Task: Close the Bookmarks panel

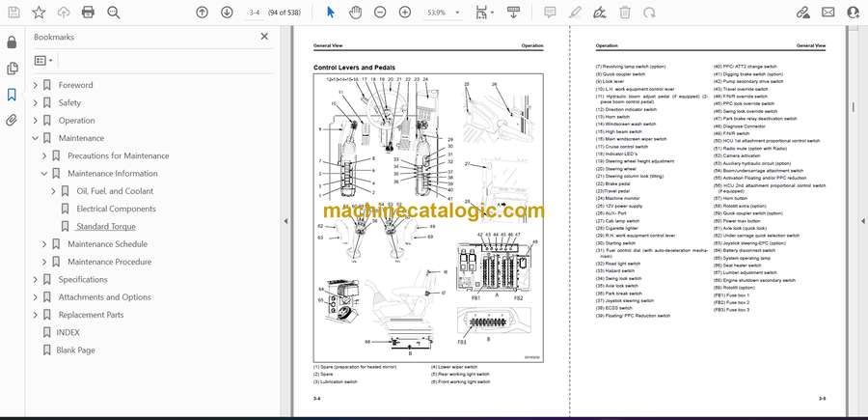Action: (264, 37)
